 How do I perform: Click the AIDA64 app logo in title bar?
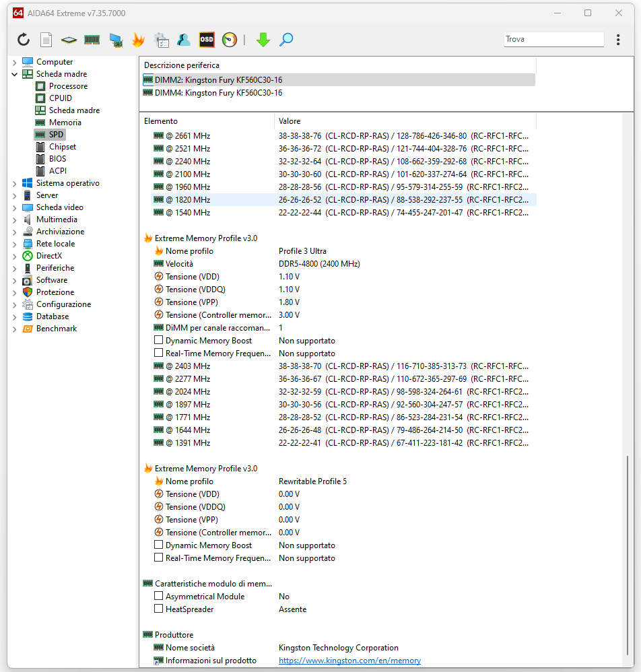pos(18,13)
